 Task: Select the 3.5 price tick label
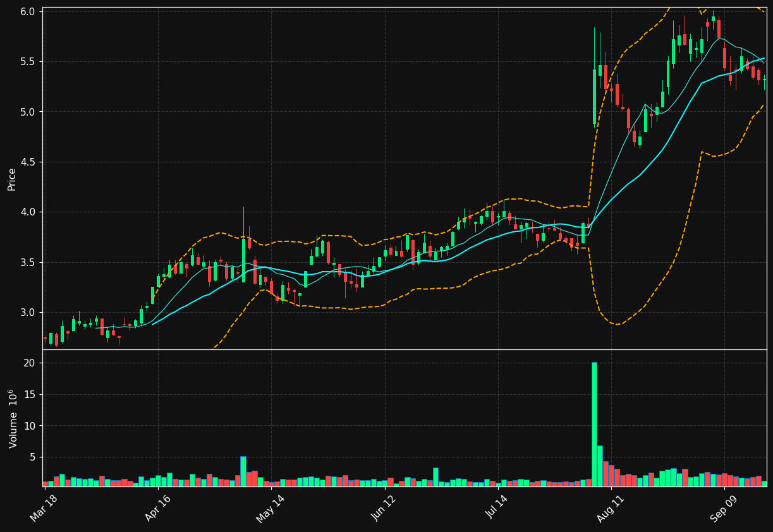point(28,263)
